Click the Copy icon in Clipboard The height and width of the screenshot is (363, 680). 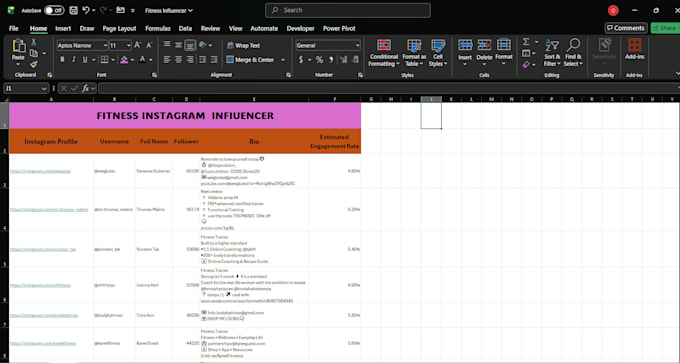point(34,53)
